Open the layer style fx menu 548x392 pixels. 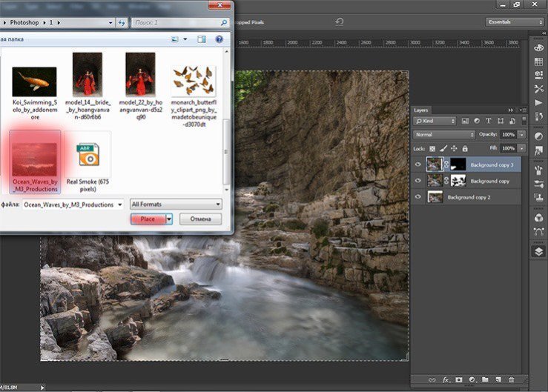(x=447, y=379)
